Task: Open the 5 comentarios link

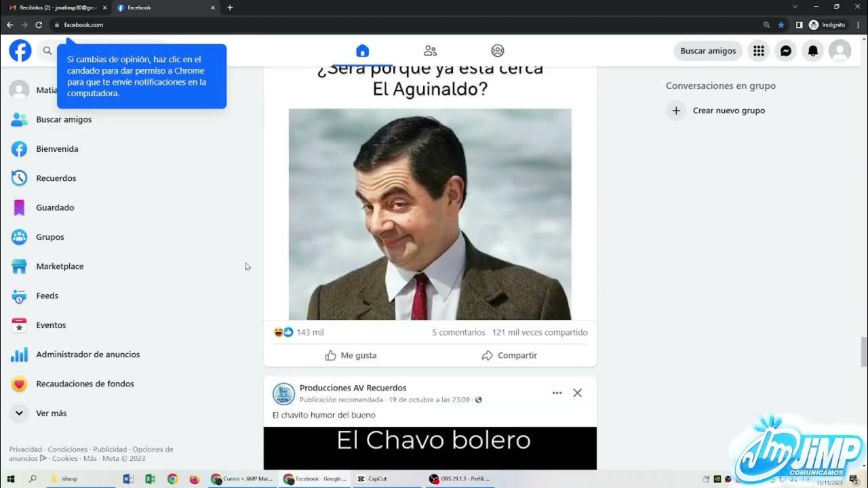Action: 458,332
